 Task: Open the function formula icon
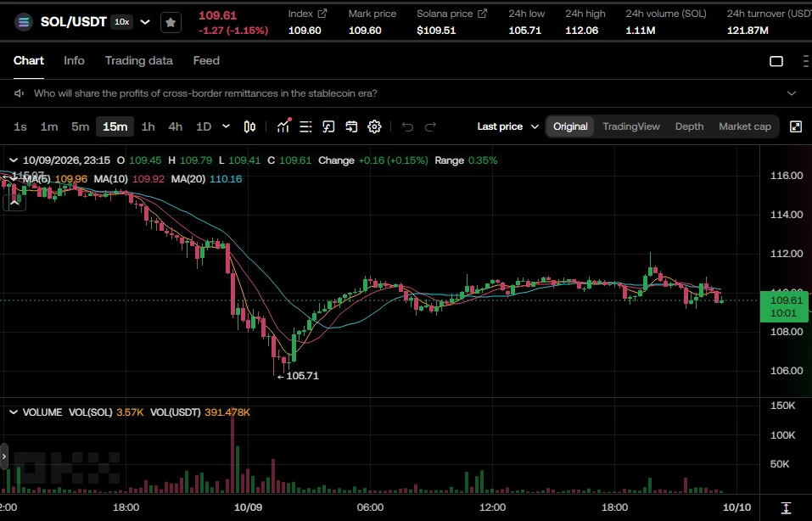click(328, 126)
